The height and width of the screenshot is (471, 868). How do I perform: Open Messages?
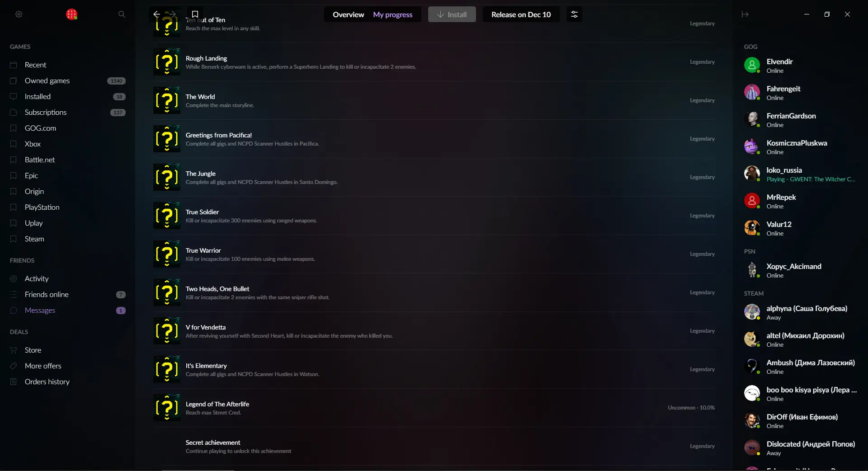(40, 310)
